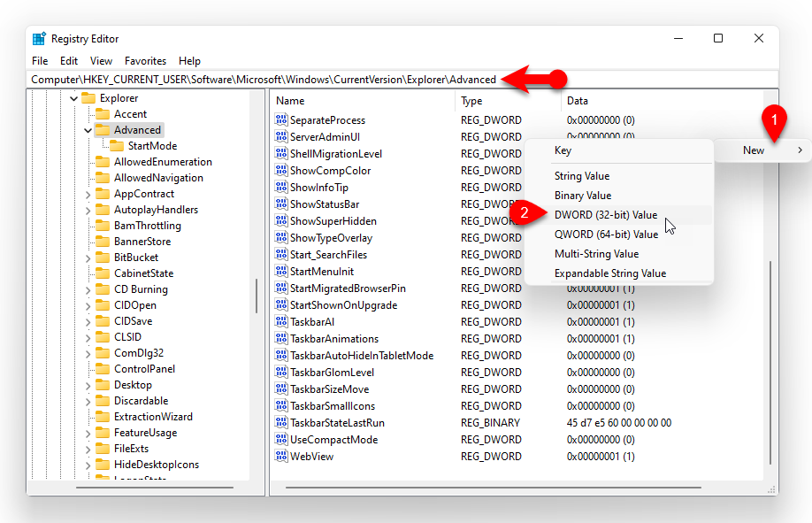Expand the AutoplayHandlers key
Viewport: 812px width, 523px height.
pyautogui.click(x=88, y=211)
